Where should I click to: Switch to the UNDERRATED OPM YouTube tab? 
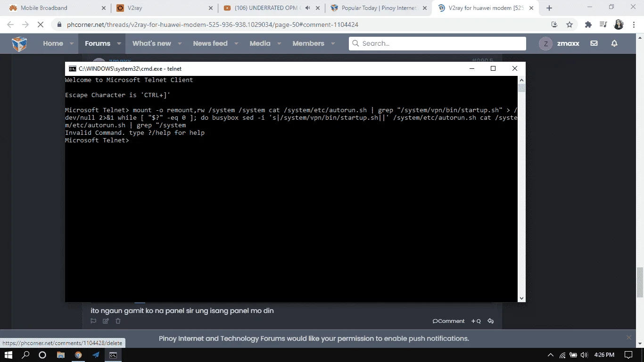(x=272, y=8)
